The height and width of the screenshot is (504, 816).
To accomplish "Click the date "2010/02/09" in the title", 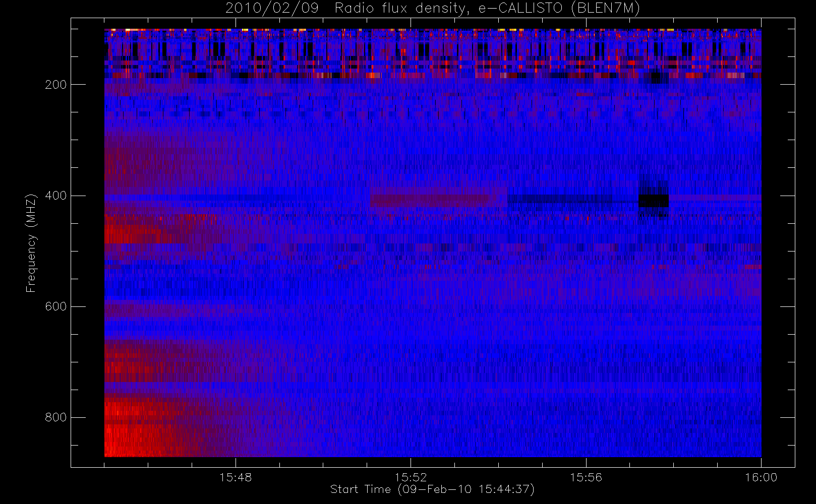I will pos(272,9).
